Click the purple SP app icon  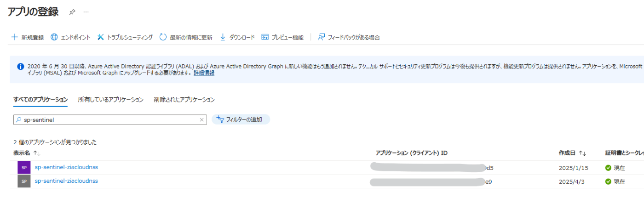tap(24, 168)
